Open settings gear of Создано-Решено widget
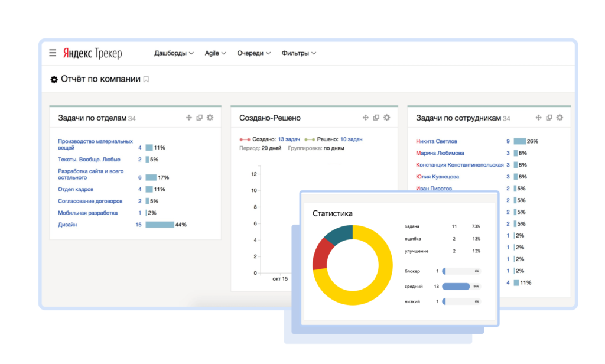The height and width of the screenshot is (364, 605). tap(386, 118)
